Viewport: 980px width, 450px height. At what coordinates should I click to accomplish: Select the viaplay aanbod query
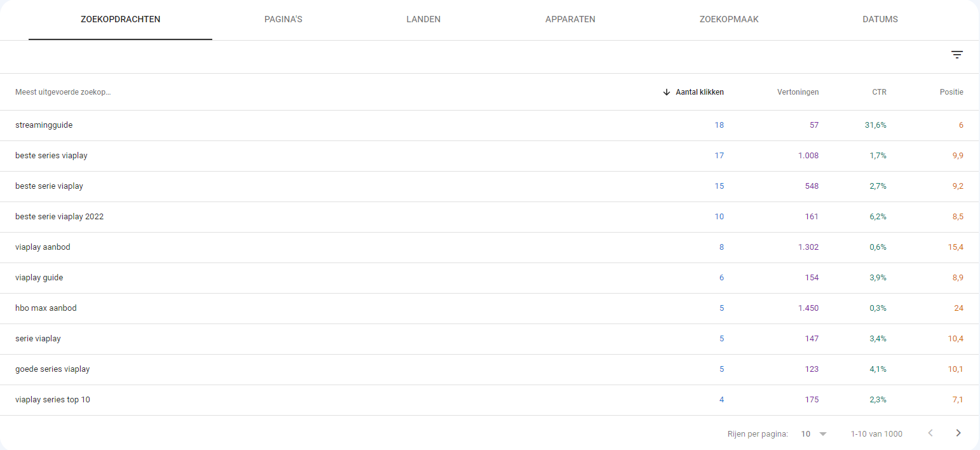pos(43,247)
